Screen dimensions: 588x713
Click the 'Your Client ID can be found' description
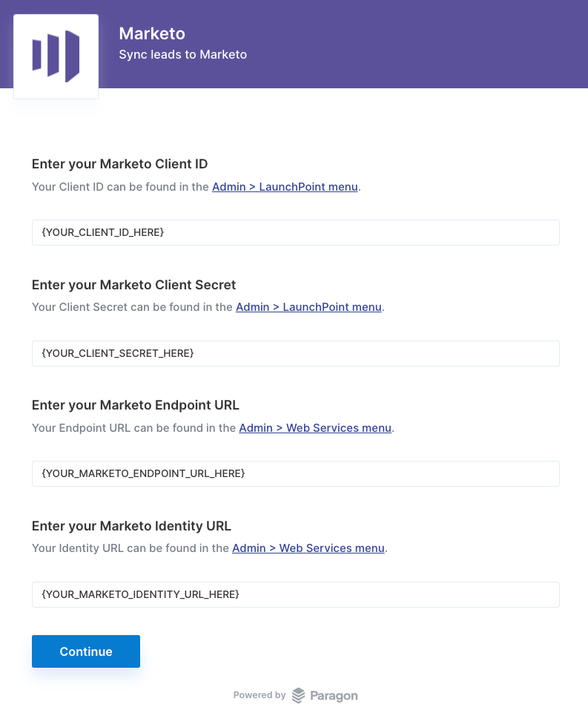(x=196, y=187)
